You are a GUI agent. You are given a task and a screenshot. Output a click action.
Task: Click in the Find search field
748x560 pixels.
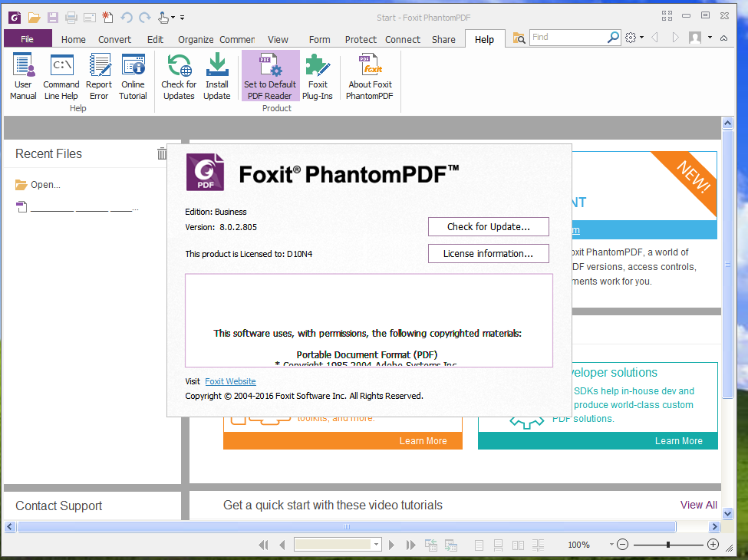point(568,38)
